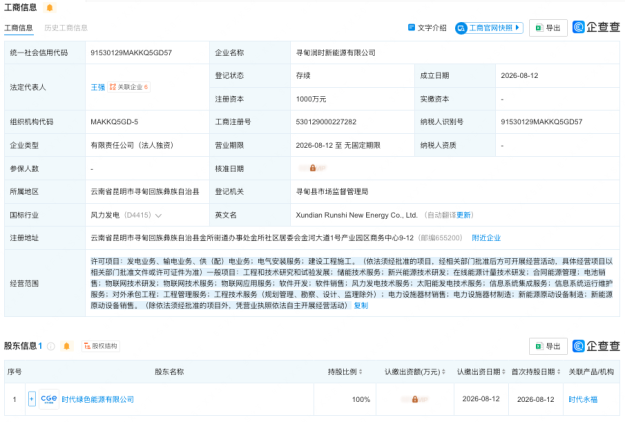Click the 工商注册号 value 530129000227282
The width and height of the screenshot is (625, 422).
point(326,122)
